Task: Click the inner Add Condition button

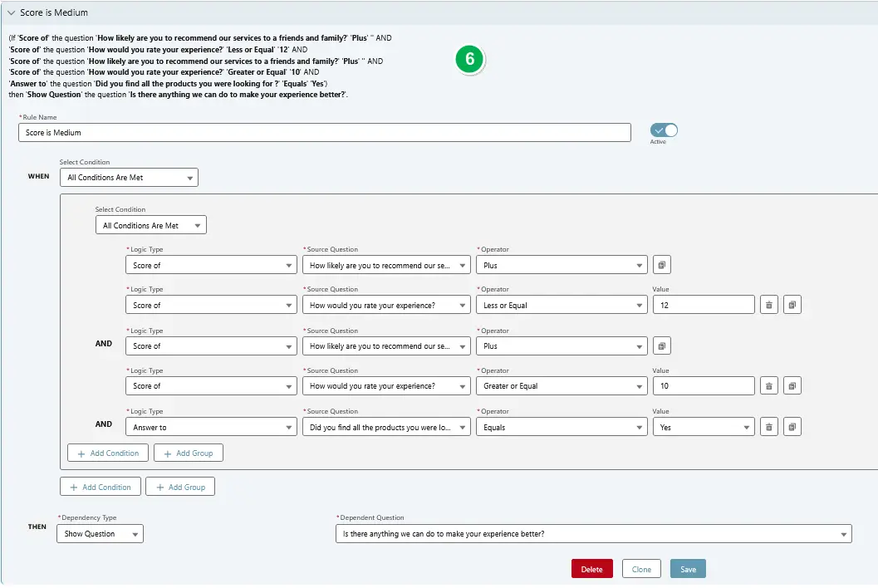Action: click(x=107, y=453)
